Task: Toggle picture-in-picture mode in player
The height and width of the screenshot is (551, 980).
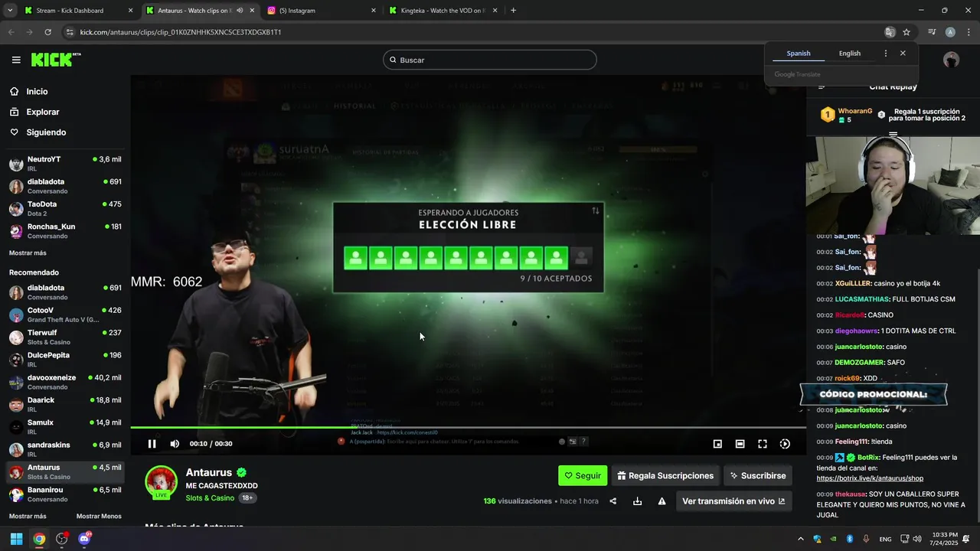Action: pos(717,444)
